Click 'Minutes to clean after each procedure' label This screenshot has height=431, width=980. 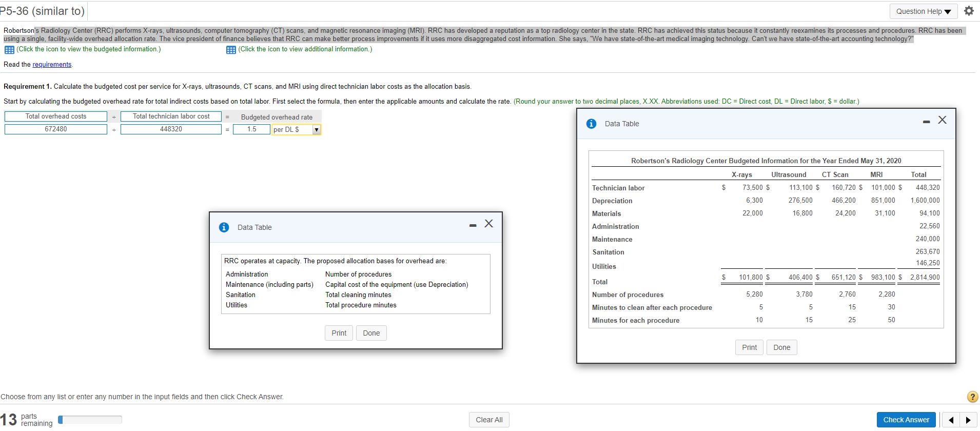click(652, 308)
